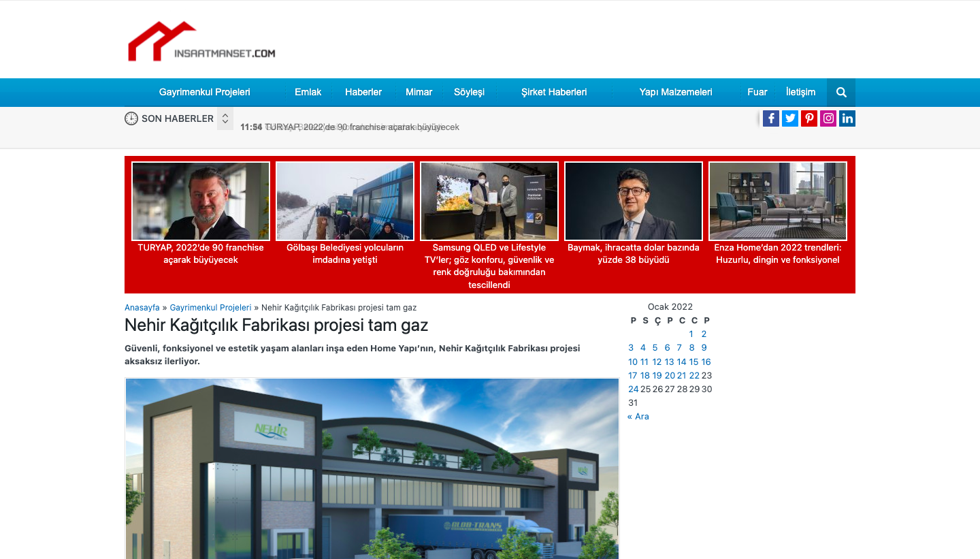Select calendar day 3
Viewport: 980px width, 559px height.
pyautogui.click(x=631, y=348)
